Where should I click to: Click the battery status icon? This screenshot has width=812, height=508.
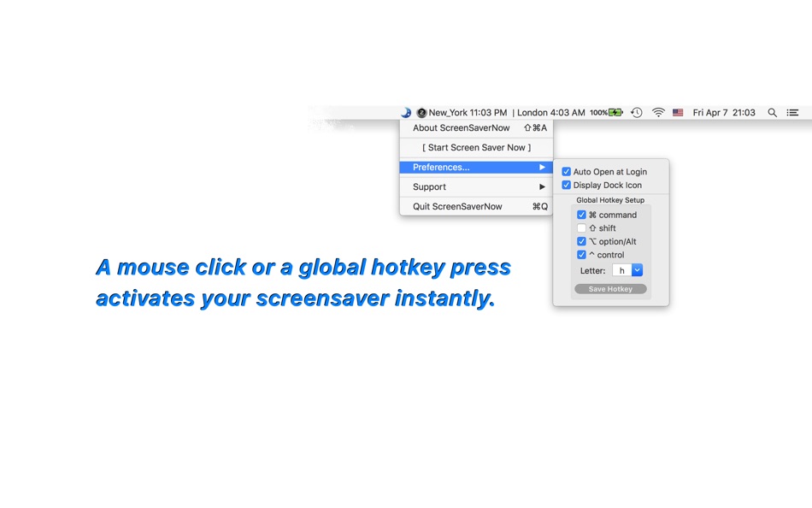[x=615, y=113]
